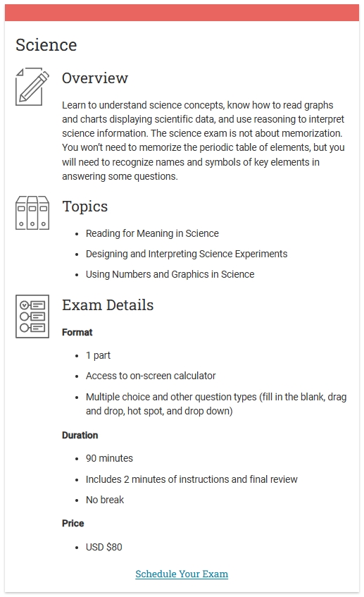Click the red banner at the top

tap(182, 13)
